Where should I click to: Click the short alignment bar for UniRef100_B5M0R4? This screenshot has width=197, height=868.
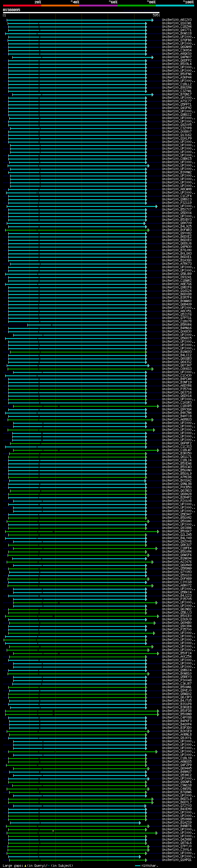[x=87, y=325]
